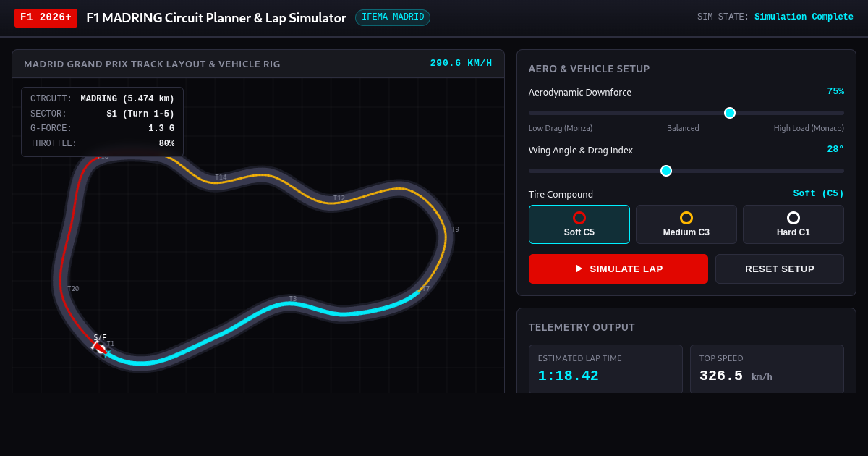Click the Soft (C5) tire compound value

819,194
